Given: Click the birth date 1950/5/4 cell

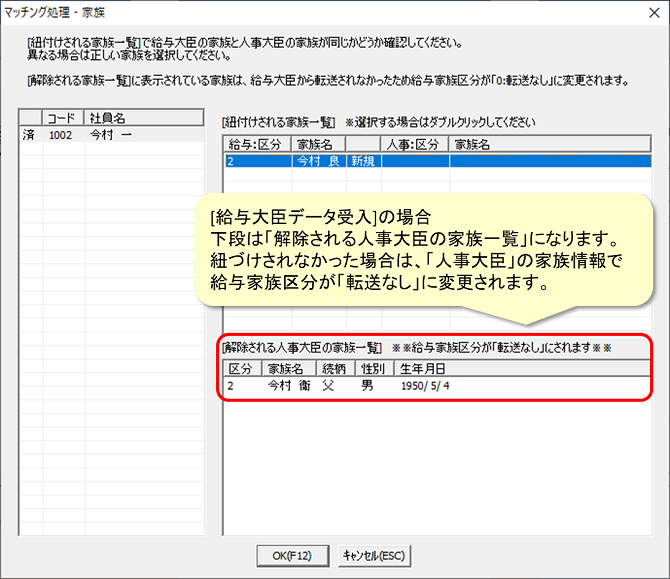Looking at the screenshot, I should coord(424,385).
